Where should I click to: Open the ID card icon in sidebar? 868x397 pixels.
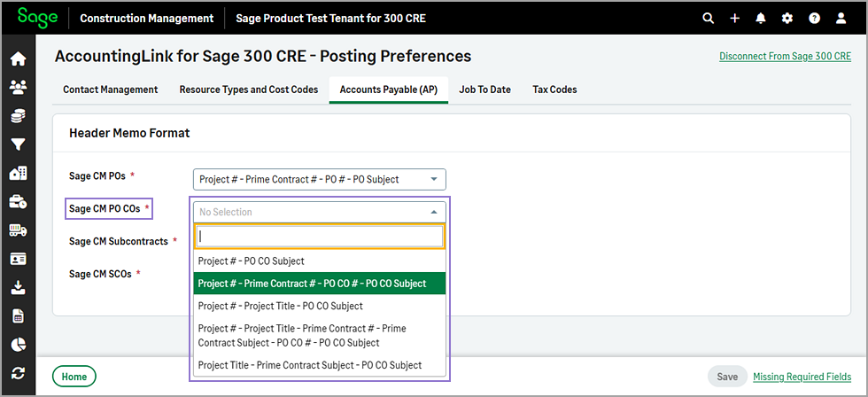point(19,259)
